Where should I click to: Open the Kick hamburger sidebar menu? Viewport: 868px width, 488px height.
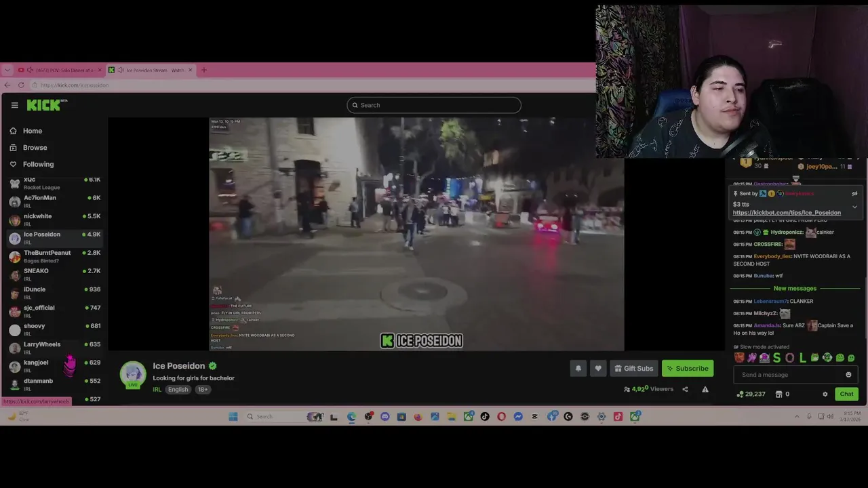click(x=14, y=105)
